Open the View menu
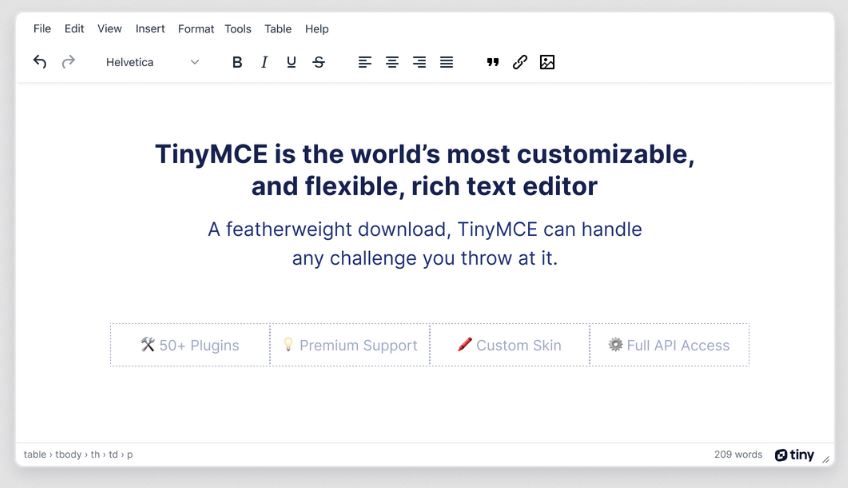848x488 pixels. 109,29
